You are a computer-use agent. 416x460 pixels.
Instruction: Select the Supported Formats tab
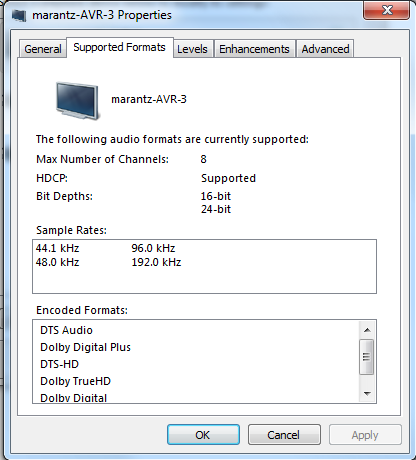coord(119,47)
